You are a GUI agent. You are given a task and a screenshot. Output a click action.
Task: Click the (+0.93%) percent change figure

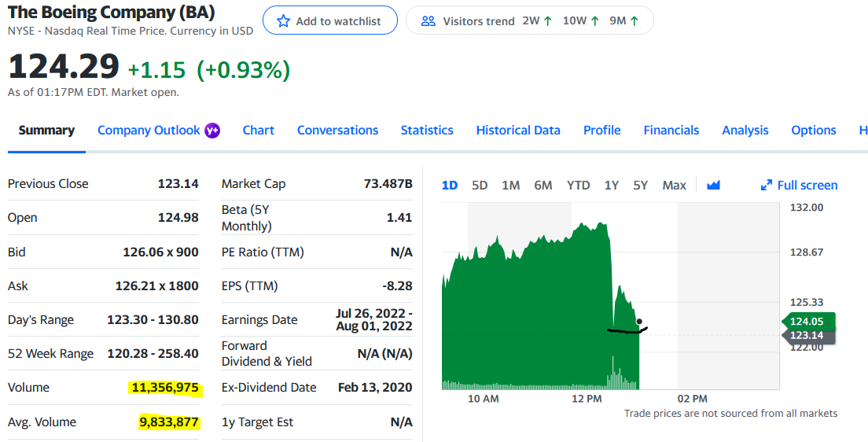[243, 70]
